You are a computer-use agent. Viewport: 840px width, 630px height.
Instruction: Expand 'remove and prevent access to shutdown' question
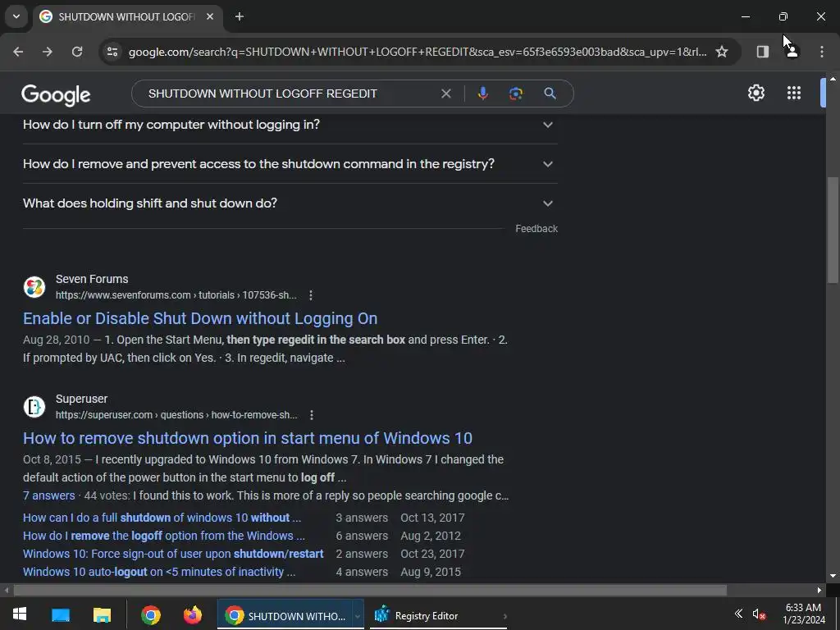(290, 164)
